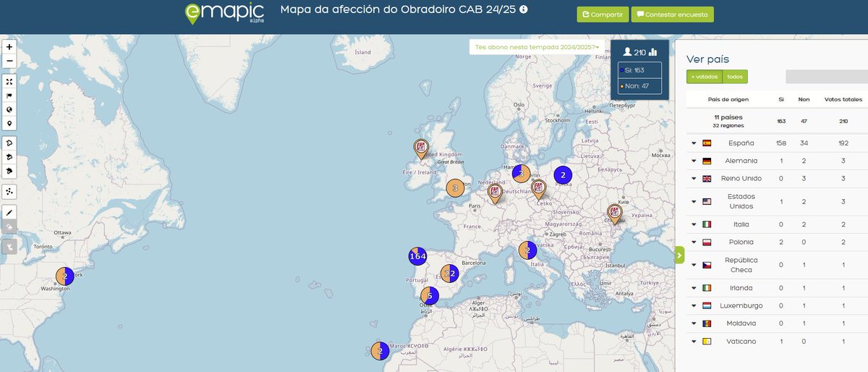The width and height of the screenshot is (868, 372).
Task: Click the blue 2 cluster on Poland
Action: point(563,174)
